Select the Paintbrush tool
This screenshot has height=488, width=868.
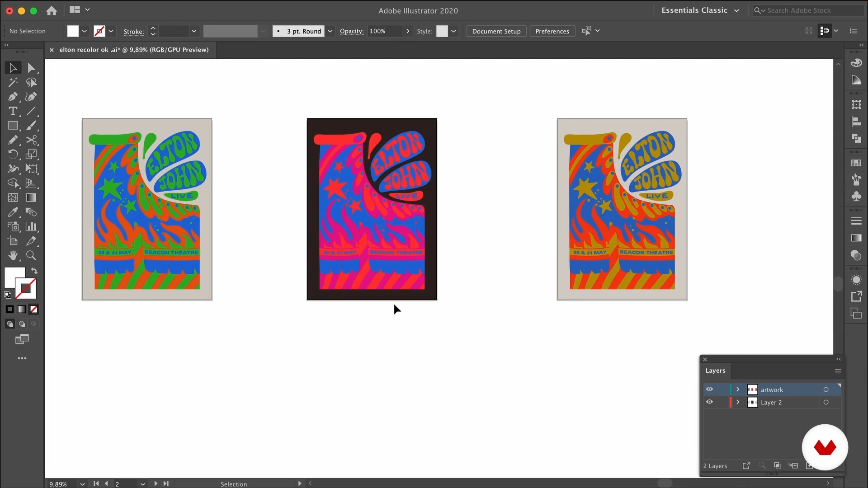coord(31,126)
